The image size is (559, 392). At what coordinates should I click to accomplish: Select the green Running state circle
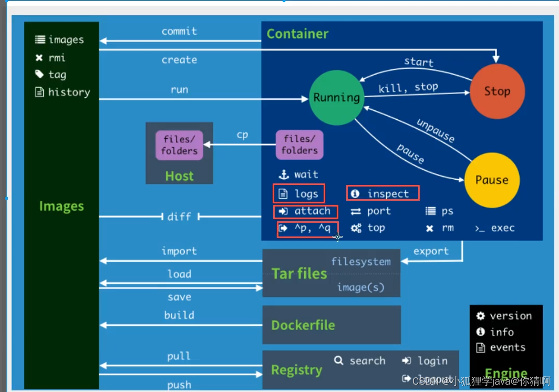pyautogui.click(x=337, y=98)
